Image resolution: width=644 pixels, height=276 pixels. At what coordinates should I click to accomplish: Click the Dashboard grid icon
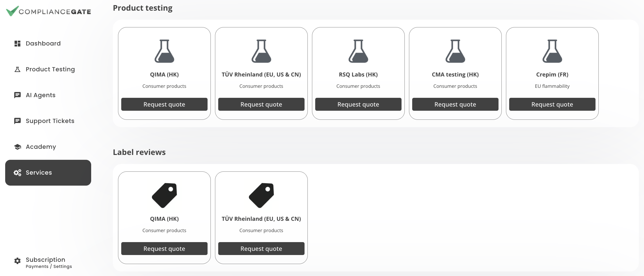(x=17, y=44)
